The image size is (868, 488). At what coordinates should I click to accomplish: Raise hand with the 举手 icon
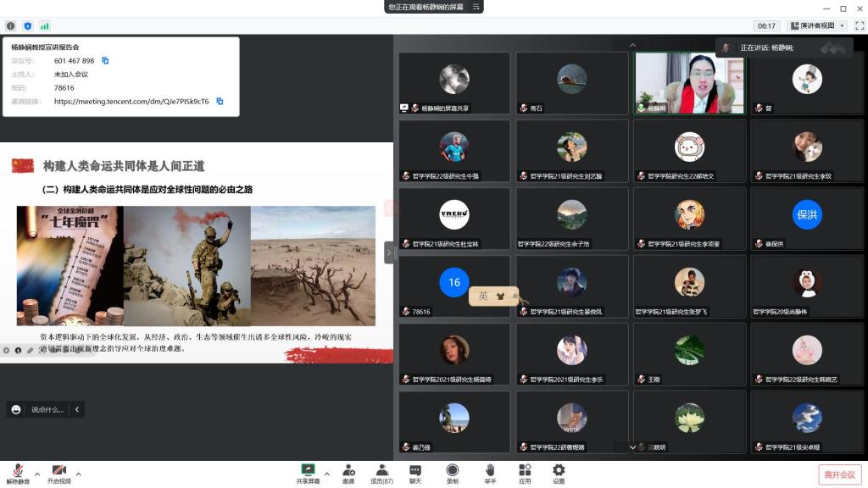click(x=490, y=473)
